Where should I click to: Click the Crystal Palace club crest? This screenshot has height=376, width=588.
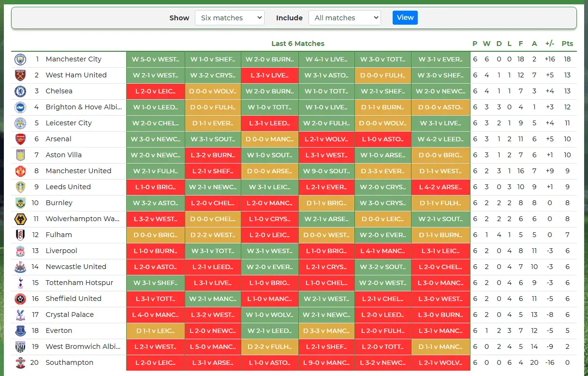tap(20, 315)
